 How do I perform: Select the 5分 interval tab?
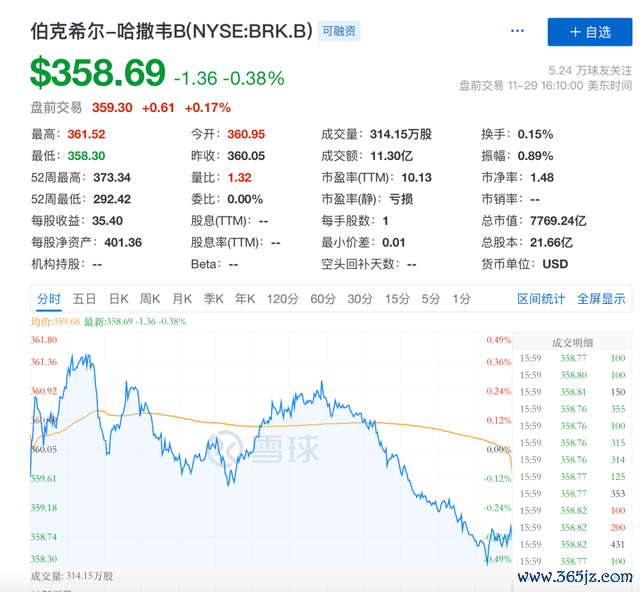431,299
